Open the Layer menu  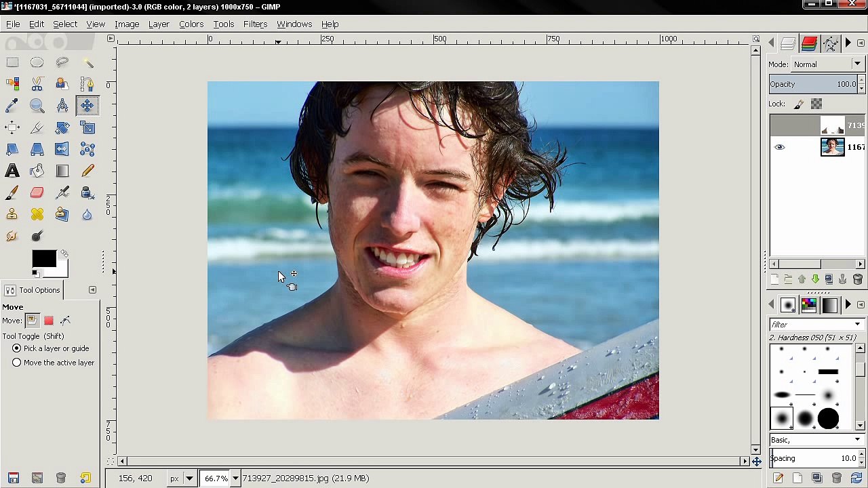[159, 24]
